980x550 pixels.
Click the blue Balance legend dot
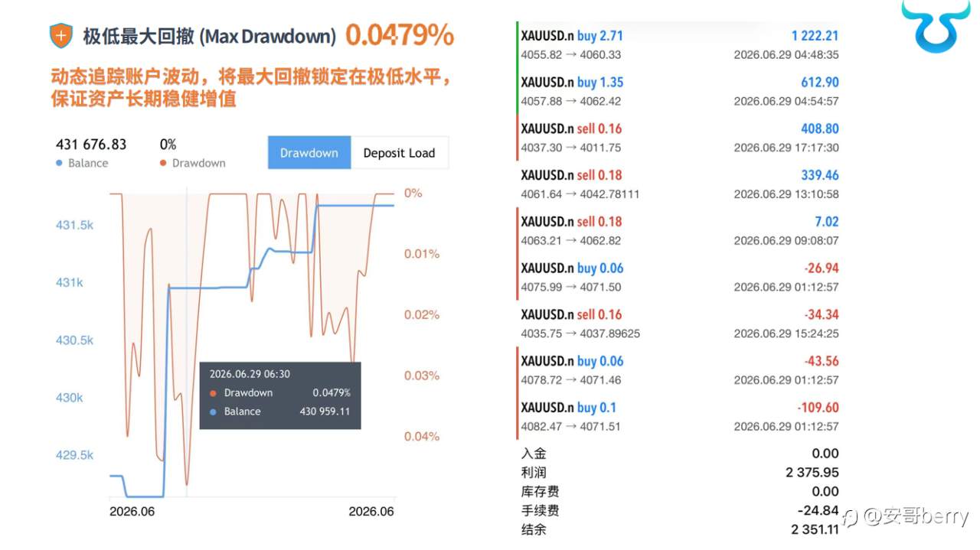point(59,163)
